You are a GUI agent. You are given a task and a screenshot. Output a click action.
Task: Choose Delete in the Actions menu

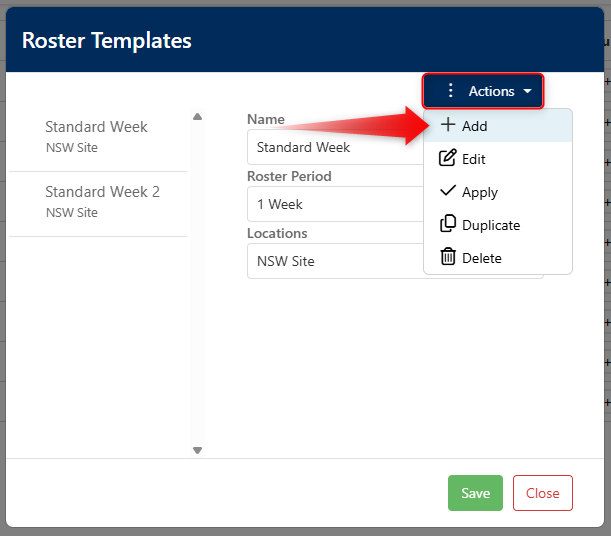(481, 258)
